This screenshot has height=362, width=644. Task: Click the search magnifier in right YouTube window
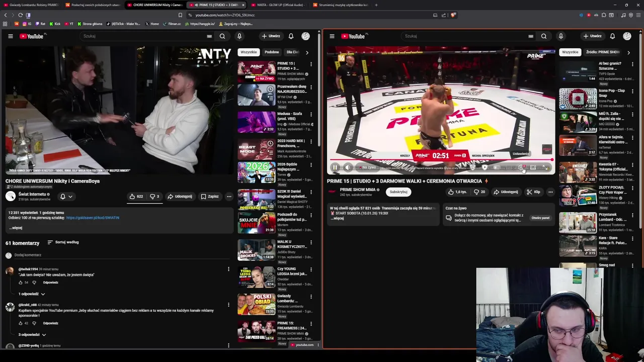544,36
